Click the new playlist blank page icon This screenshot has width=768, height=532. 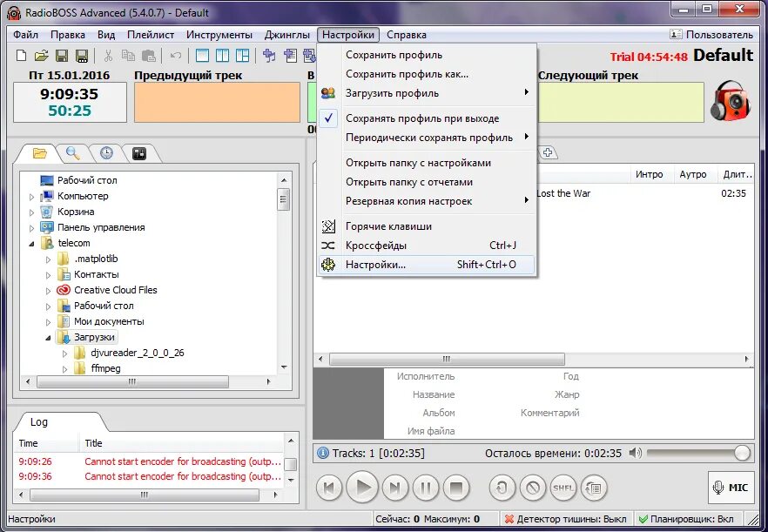point(21,56)
